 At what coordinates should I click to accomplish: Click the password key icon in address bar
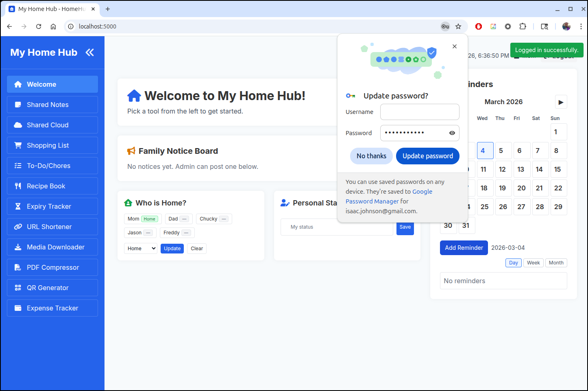point(445,26)
